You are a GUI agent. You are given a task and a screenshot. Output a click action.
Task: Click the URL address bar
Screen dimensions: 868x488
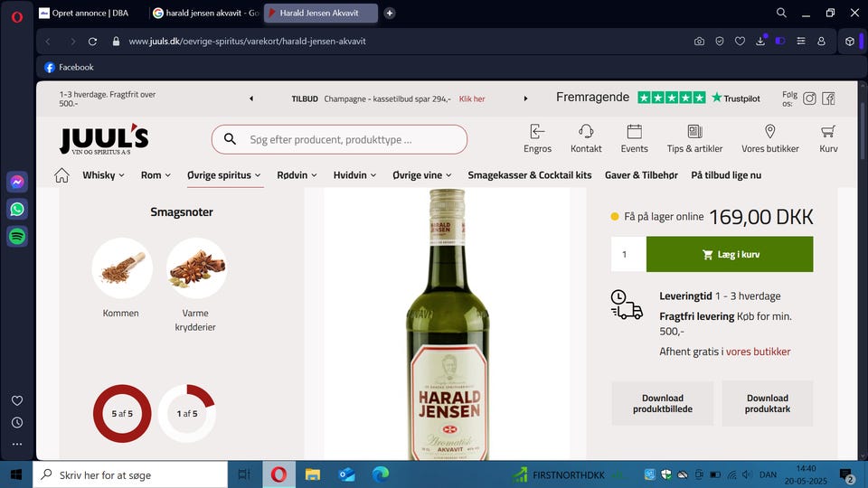click(247, 42)
